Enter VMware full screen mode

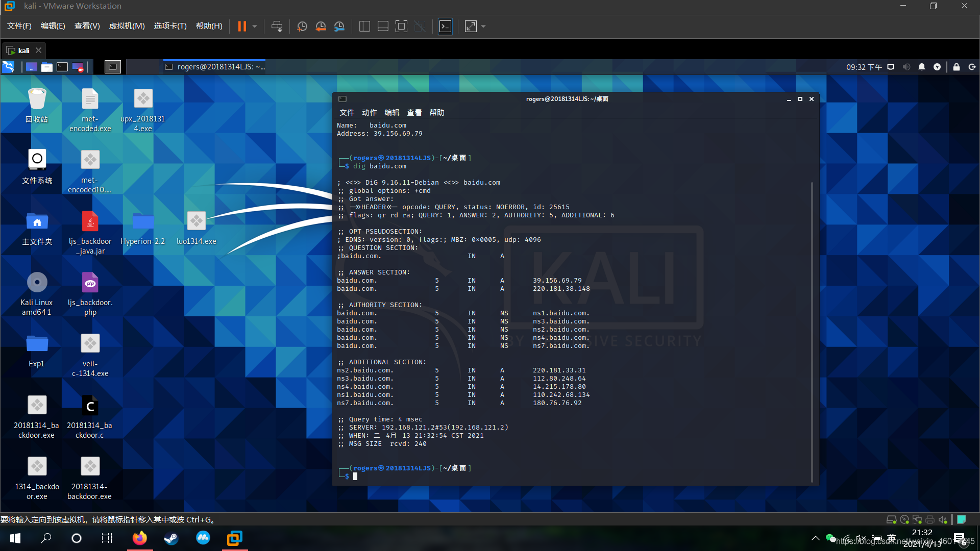(x=402, y=27)
